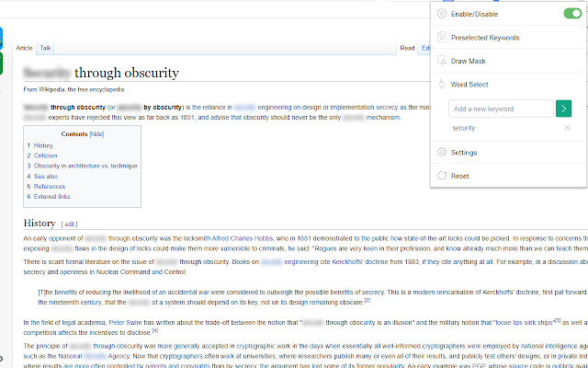Go to References in Contents
Viewport: 588px width, 368px height.
click(x=50, y=186)
